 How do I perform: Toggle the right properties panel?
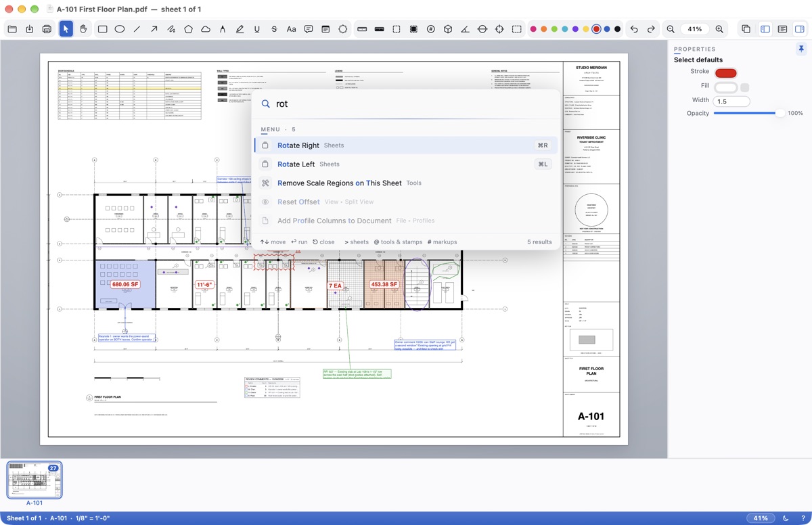(x=800, y=29)
